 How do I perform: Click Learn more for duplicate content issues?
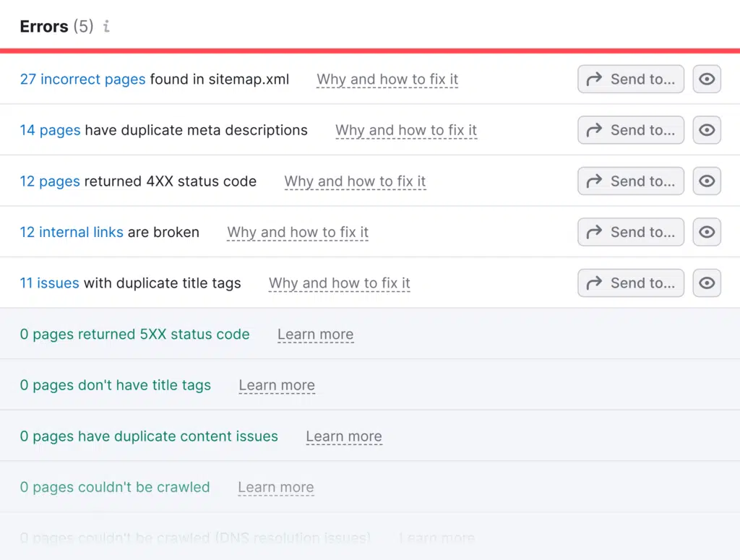tap(344, 436)
